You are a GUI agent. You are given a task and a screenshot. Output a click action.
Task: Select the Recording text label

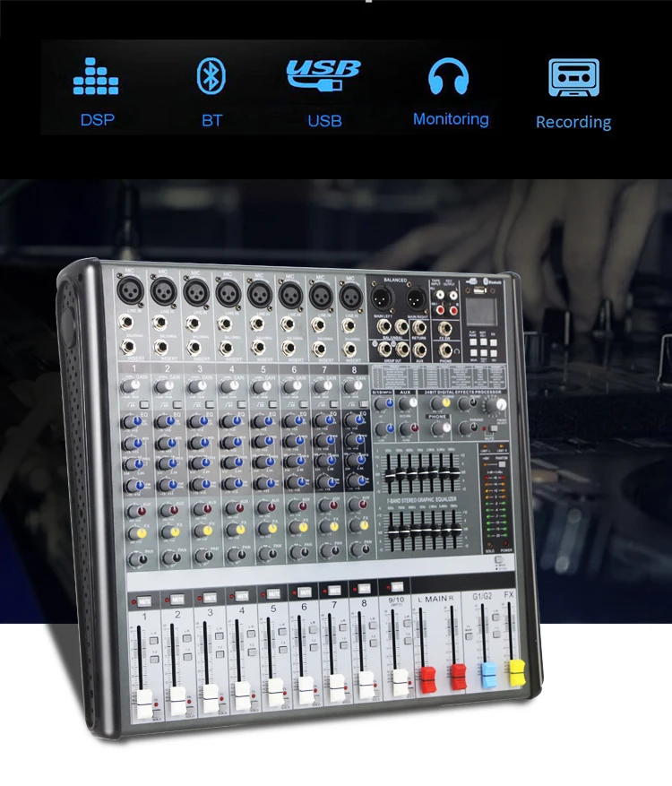573,122
